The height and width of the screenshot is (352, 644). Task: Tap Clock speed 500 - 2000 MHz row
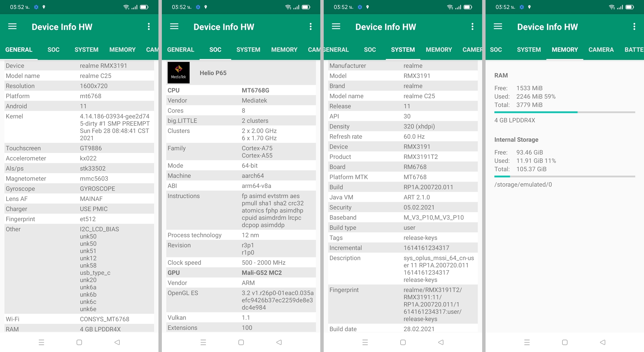pos(241,262)
